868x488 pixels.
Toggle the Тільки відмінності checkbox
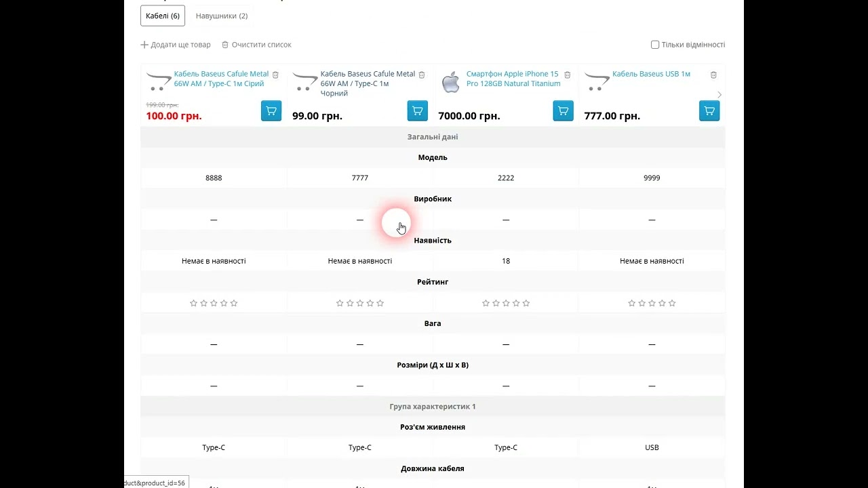tap(655, 45)
